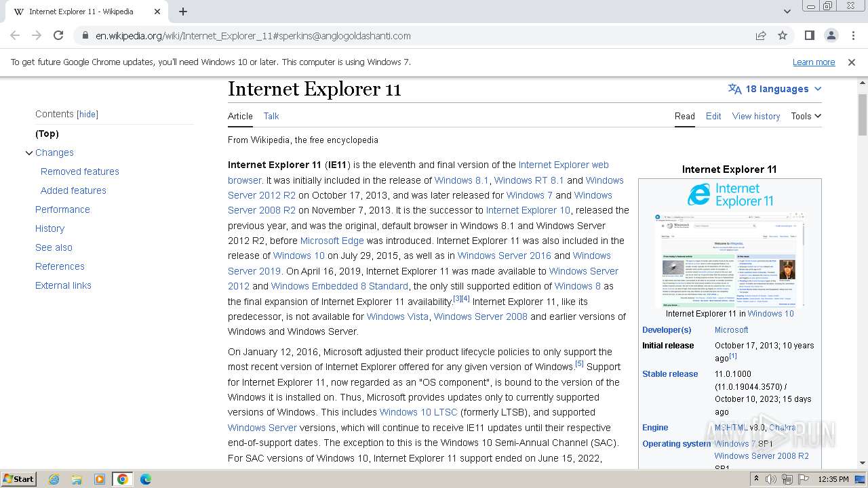Bookmark this tab with the star icon
Screen dimensions: 868x488
tap(783, 36)
